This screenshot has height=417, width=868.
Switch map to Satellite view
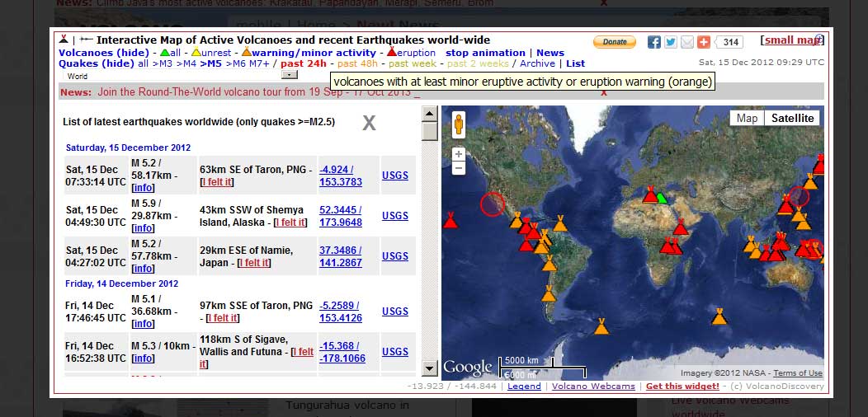tap(793, 118)
